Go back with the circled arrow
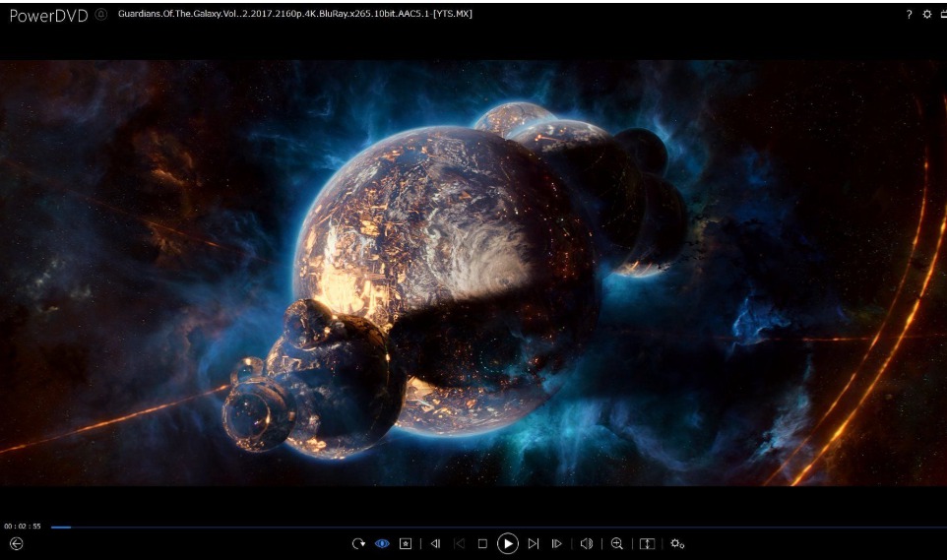The image size is (947, 560). [17, 543]
